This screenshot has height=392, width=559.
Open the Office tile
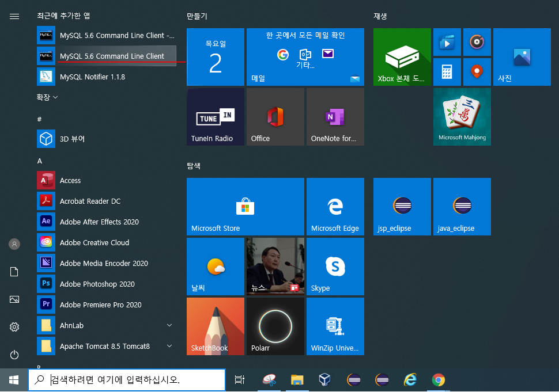tap(275, 117)
